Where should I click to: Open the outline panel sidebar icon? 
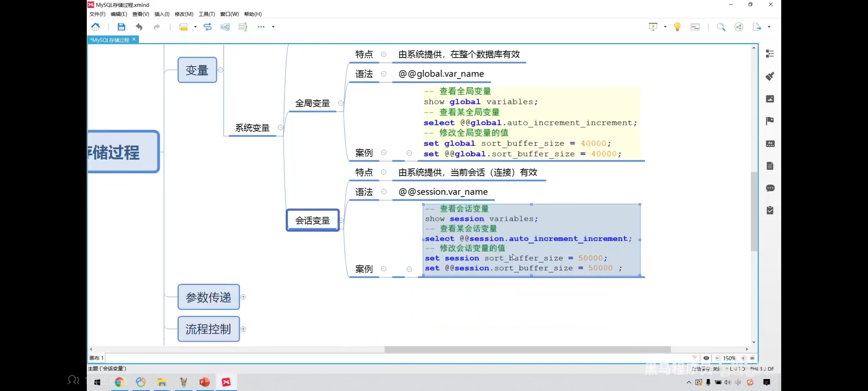770,54
